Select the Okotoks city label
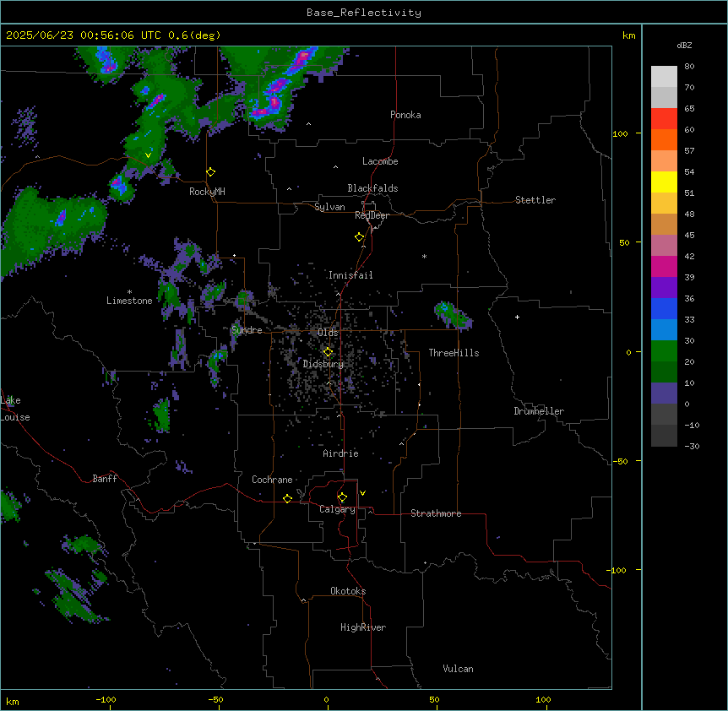Screen dimensions: 728x711 coord(348,591)
